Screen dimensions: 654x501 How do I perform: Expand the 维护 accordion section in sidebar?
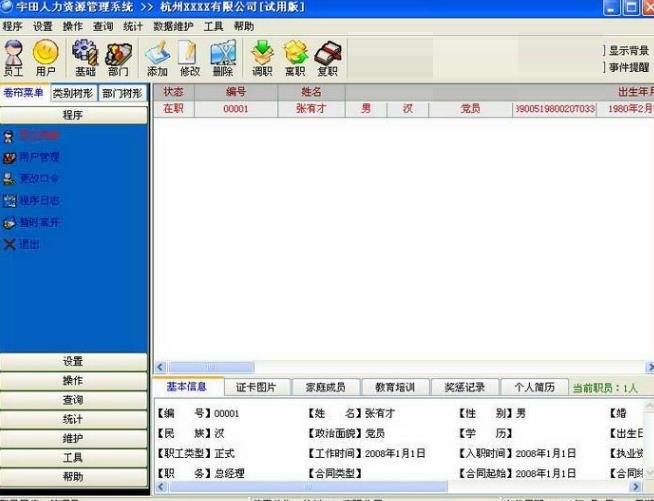click(73, 438)
